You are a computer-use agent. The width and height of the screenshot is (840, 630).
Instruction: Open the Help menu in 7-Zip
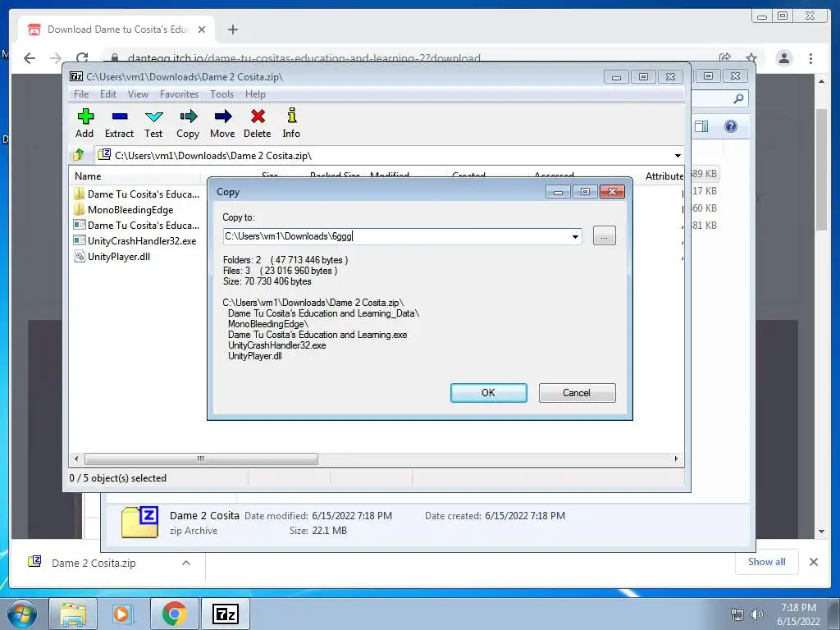click(x=256, y=94)
